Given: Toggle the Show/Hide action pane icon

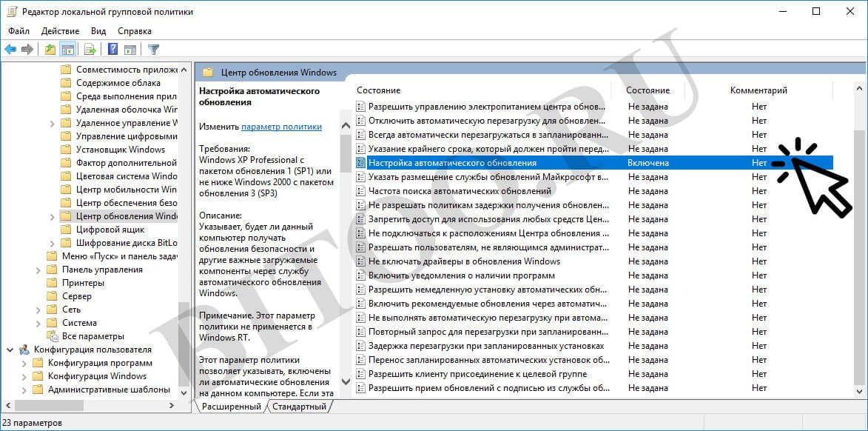Looking at the screenshot, I should click(130, 50).
